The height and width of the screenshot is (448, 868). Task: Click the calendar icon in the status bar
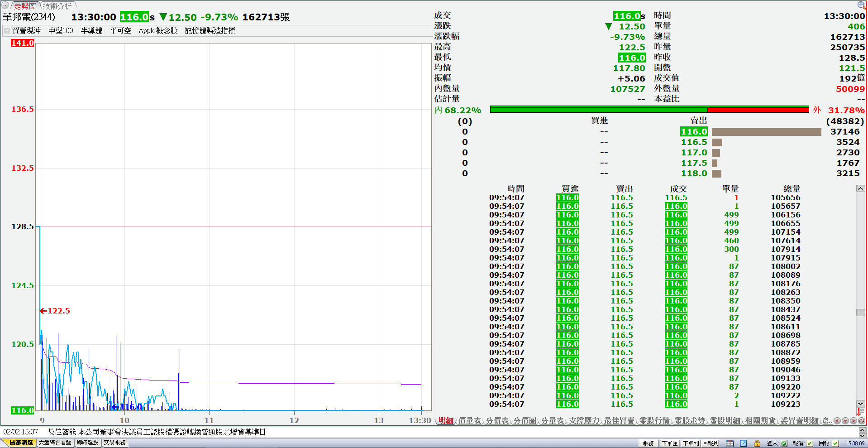coord(730,443)
